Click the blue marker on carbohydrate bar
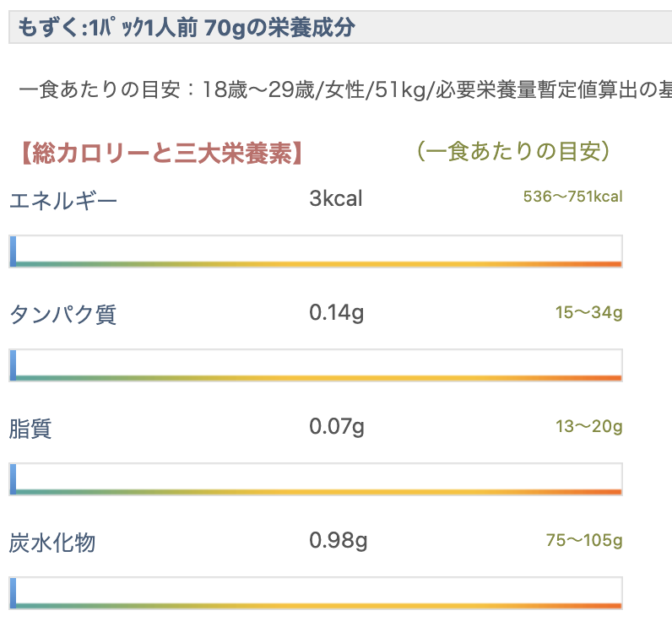 13,593
